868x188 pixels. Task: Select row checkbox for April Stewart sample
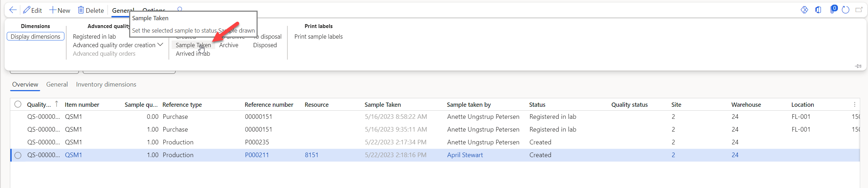18,155
